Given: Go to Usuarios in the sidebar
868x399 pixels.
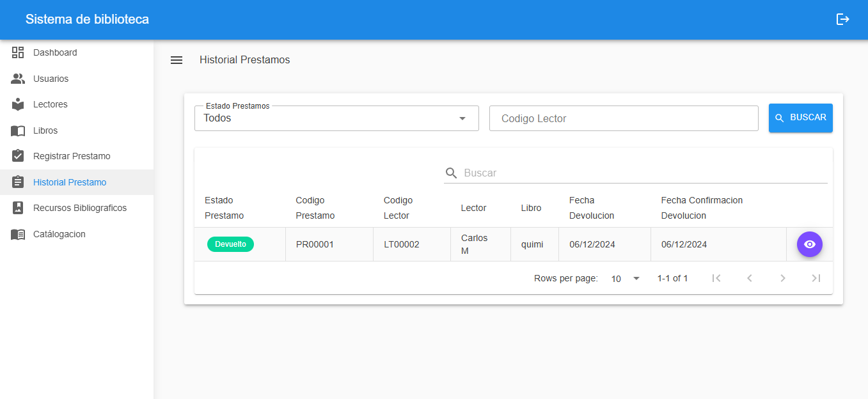Looking at the screenshot, I should click(x=51, y=79).
